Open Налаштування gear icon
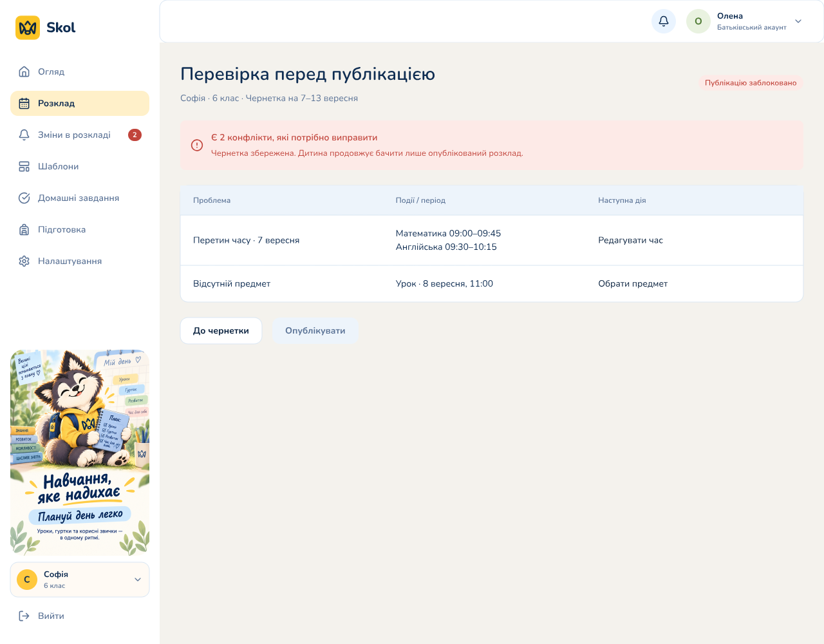 [x=24, y=261]
